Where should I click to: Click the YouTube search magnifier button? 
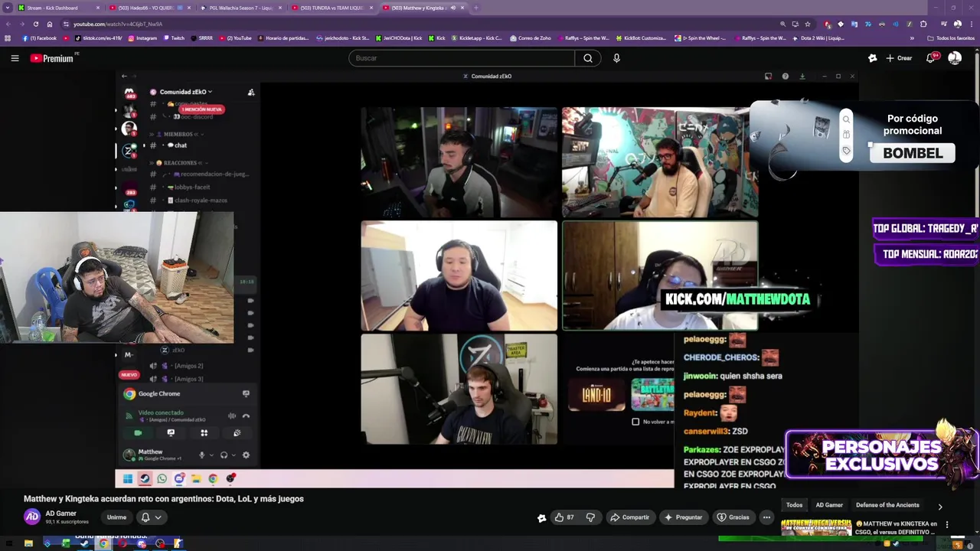coord(588,58)
